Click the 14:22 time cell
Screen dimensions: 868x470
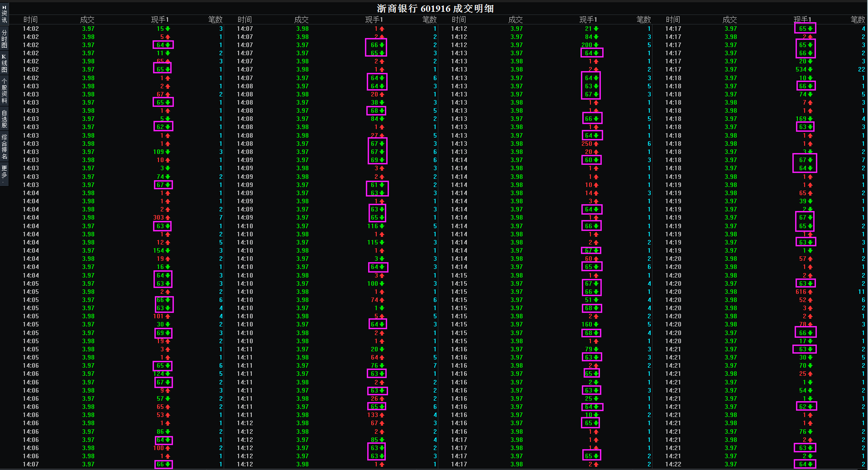point(673,464)
